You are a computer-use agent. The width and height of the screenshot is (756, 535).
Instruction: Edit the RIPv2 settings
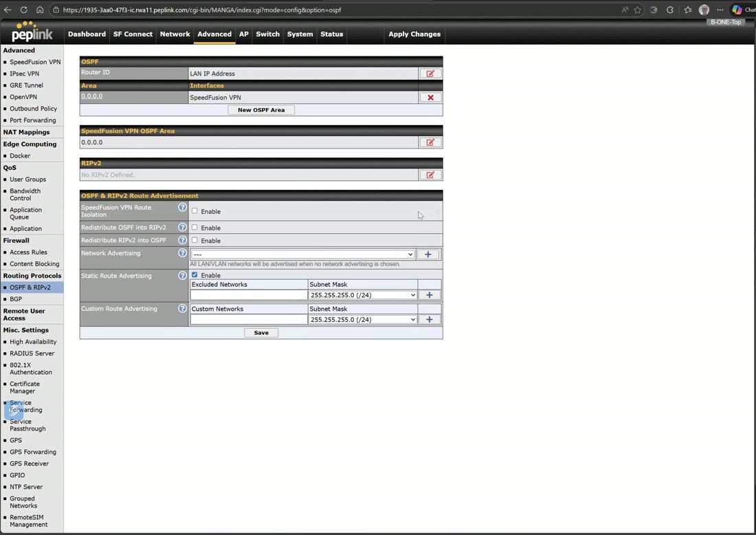430,175
